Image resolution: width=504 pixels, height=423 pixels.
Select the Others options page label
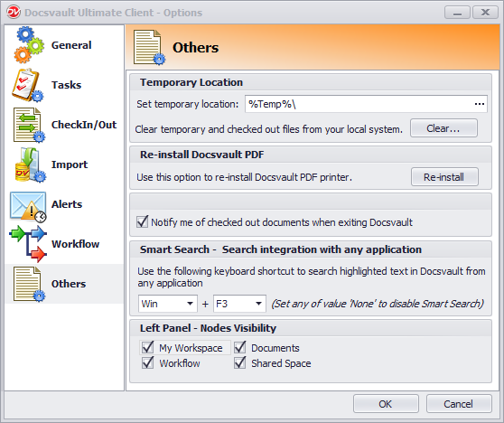69,284
